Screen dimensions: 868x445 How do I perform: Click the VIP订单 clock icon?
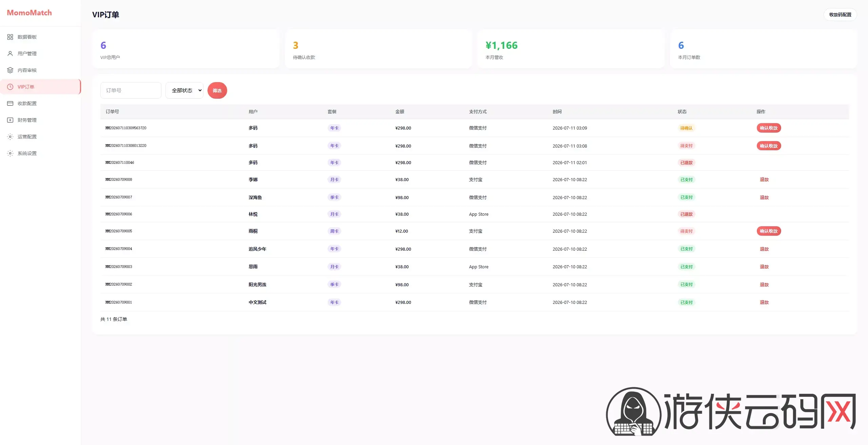point(10,87)
